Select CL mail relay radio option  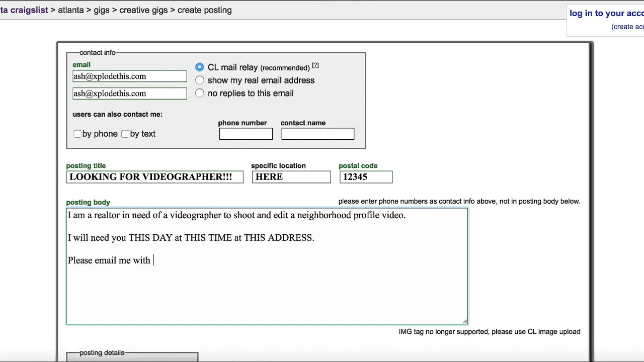pyautogui.click(x=200, y=67)
